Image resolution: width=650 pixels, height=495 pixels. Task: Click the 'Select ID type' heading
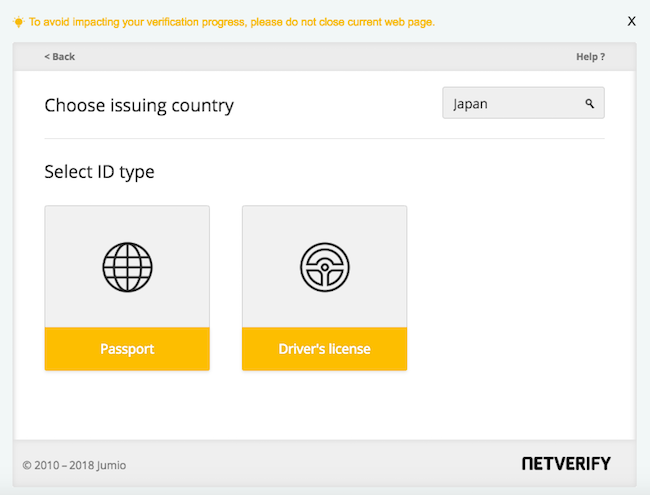pyautogui.click(x=99, y=172)
